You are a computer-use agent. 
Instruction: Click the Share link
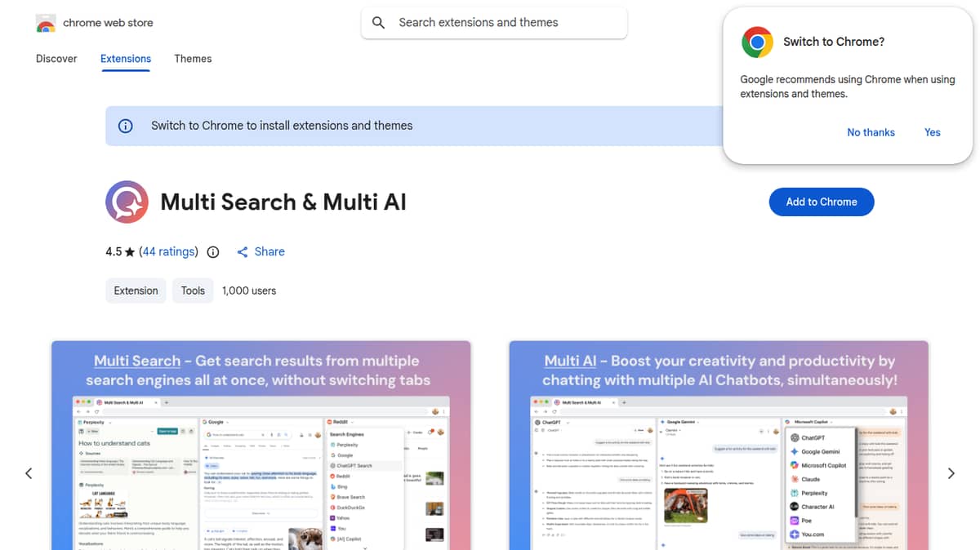pyautogui.click(x=269, y=252)
